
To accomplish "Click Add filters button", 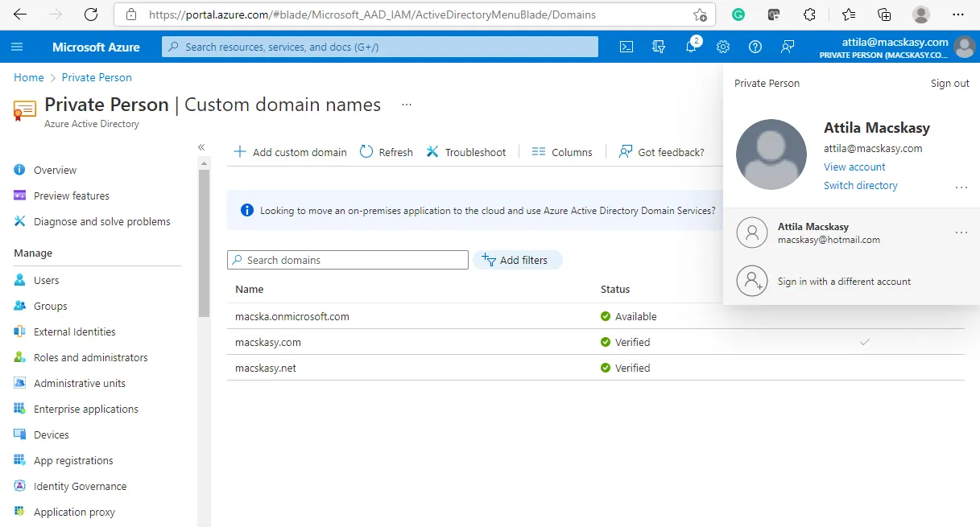I will click(x=517, y=260).
